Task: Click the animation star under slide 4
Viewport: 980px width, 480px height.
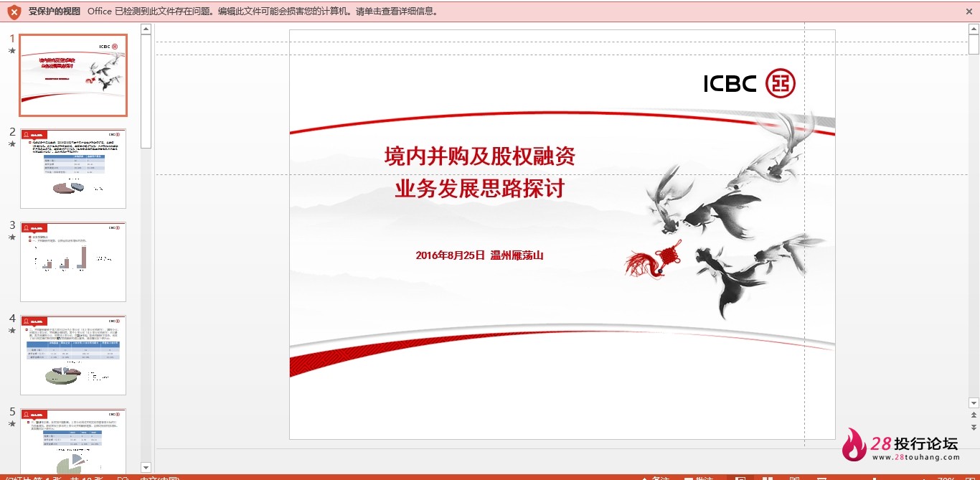Action: 11,331
